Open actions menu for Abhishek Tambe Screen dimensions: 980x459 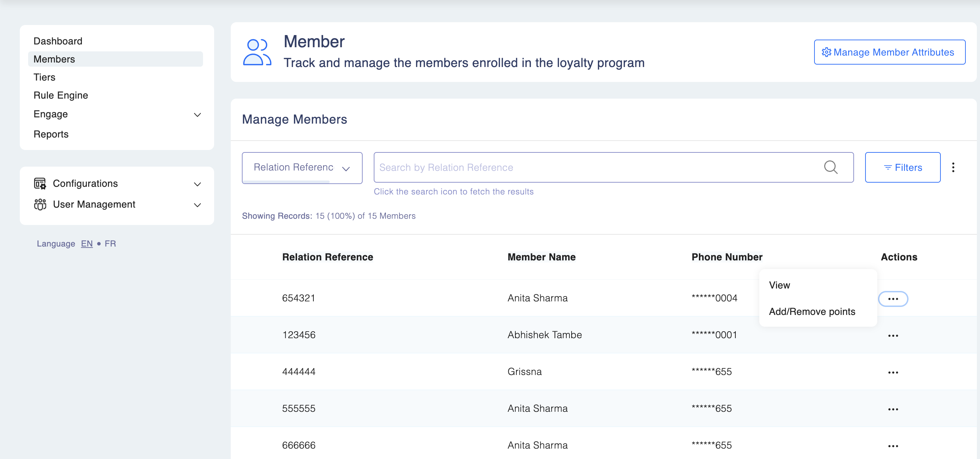893,336
